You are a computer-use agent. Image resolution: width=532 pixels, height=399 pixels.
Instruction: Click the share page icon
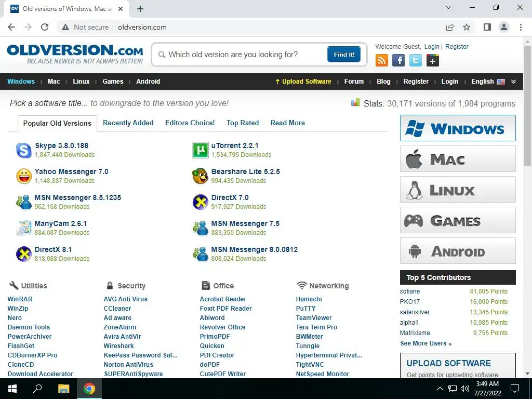tap(450, 27)
